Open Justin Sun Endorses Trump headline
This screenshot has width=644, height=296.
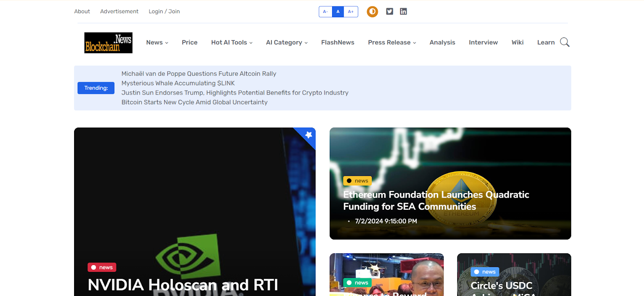click(235, 93)
